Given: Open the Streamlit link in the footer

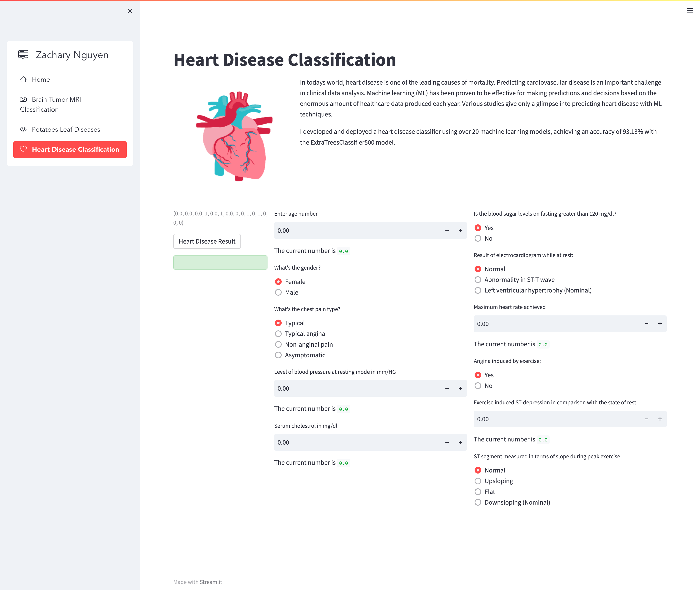Looking at the screenshot, I should tap(211, 582).
